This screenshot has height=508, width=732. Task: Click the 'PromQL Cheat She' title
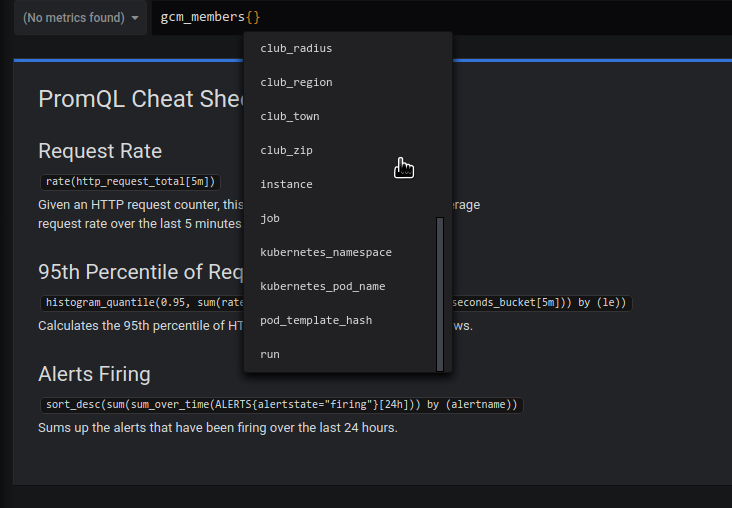pyautogui.click(x=141, y=99)
